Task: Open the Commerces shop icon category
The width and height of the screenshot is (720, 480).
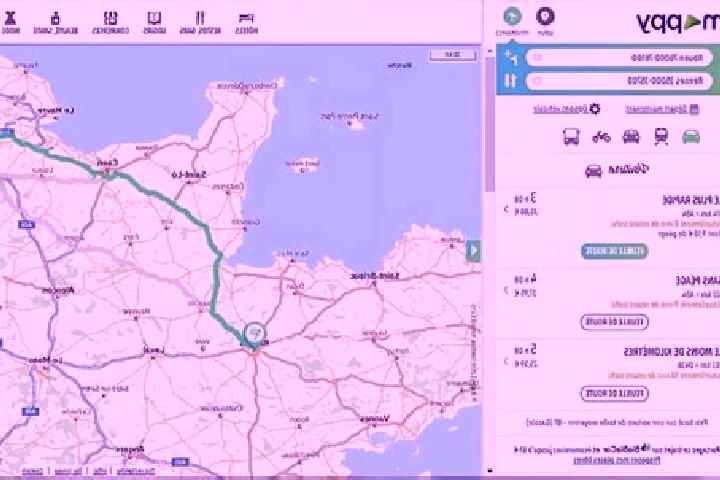Action: point(110,23)
